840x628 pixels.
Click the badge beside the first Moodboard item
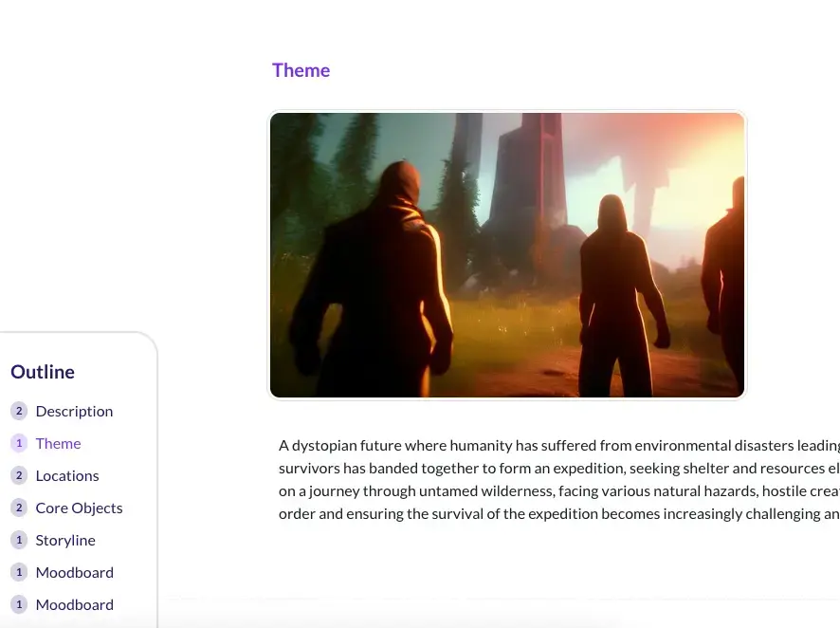(x=19, y=572)
